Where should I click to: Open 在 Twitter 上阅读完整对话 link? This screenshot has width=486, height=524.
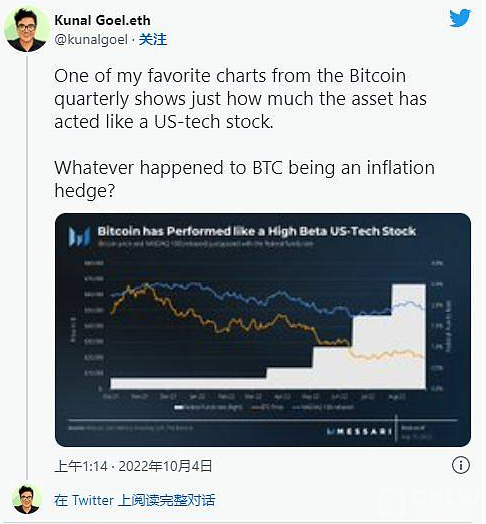click(134, 500)
